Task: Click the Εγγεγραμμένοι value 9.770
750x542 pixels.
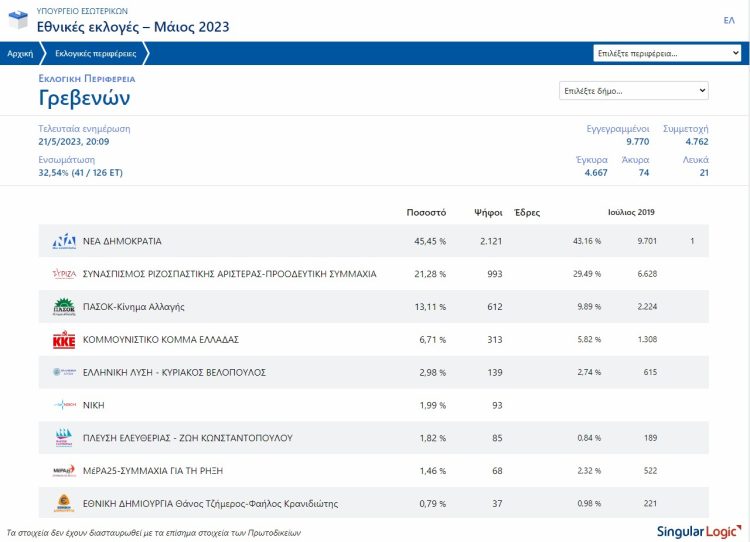Action: pyautogui.click(x=638, y=142)
